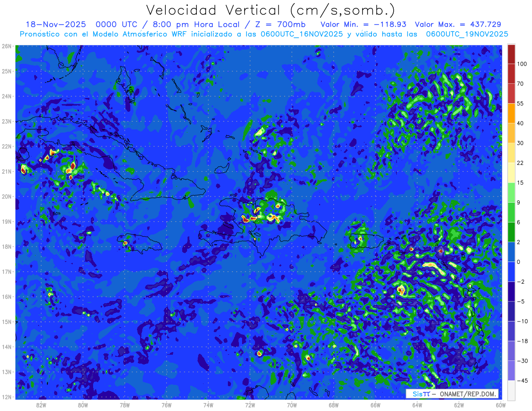The image size is (532, 411).
Task: Click the colorbar label '-18'
Action: pyautogui.click(x=522, y=341)
